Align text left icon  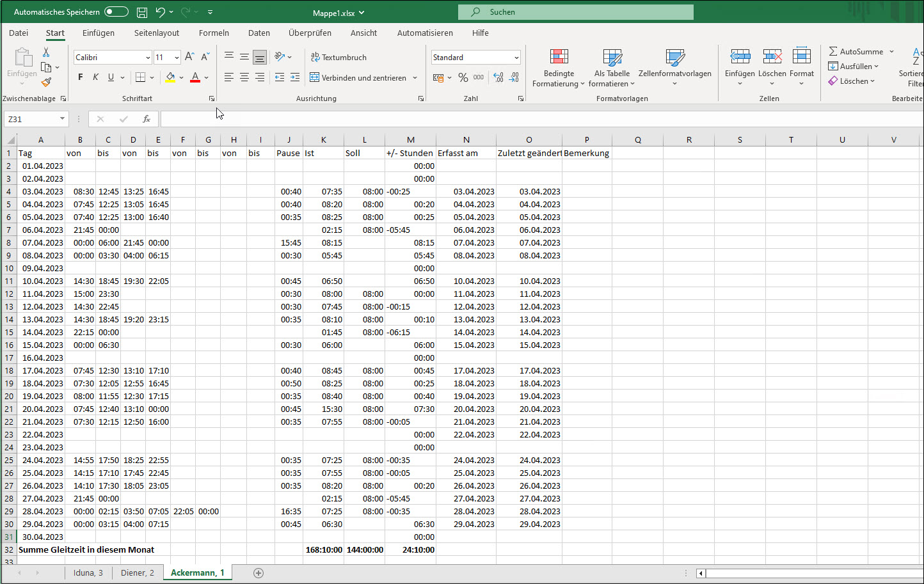point(229,77)
